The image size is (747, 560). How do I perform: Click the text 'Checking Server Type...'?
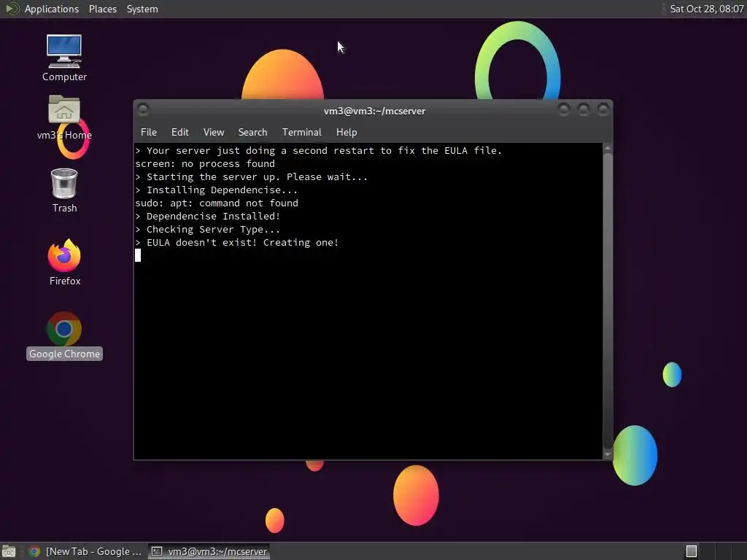(x=214, y=230)
